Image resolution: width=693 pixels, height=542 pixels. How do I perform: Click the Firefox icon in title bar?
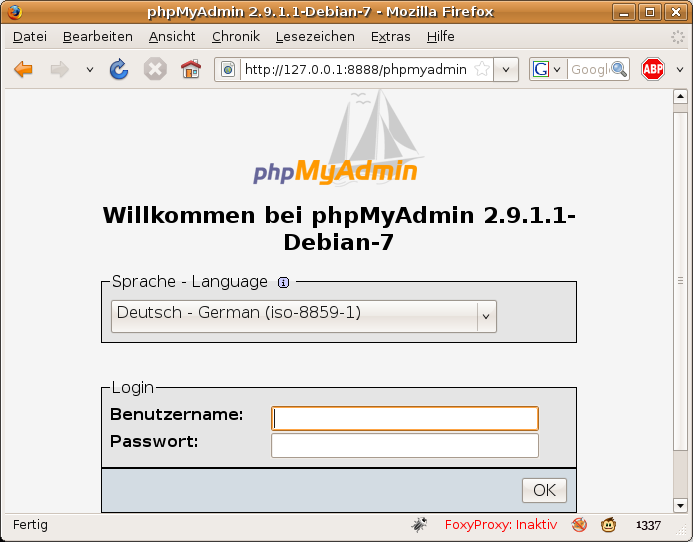pyautogui.click(x=15, y=11)
